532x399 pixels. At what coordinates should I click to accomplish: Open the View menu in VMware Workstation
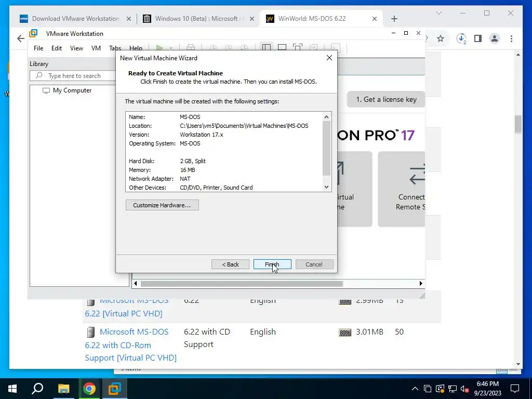(76, 48)
